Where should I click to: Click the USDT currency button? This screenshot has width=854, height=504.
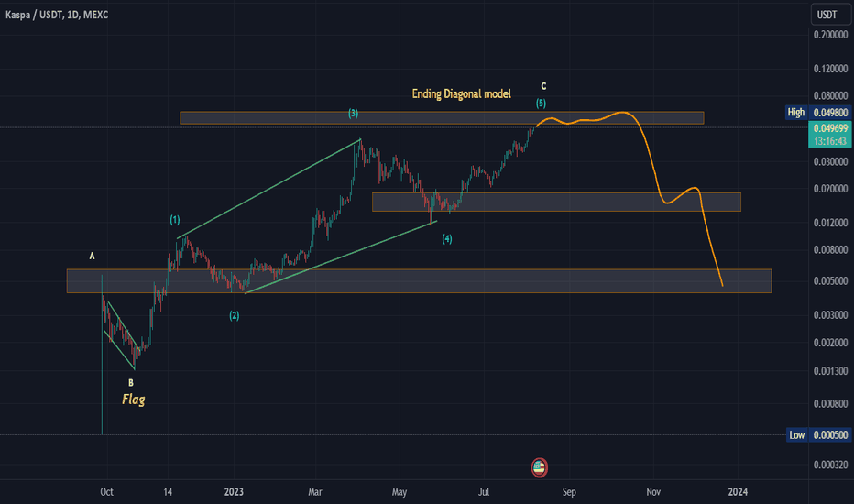pyautogui.click(x=830, y=15)
